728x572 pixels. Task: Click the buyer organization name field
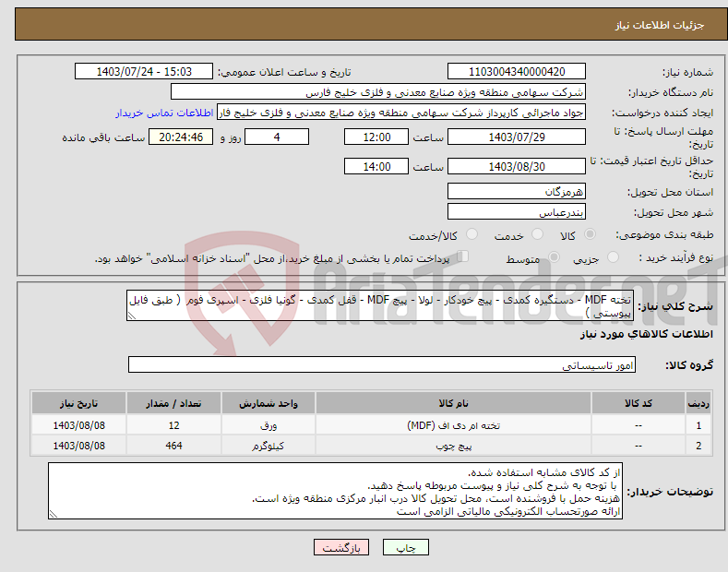[x=378, y=92]
